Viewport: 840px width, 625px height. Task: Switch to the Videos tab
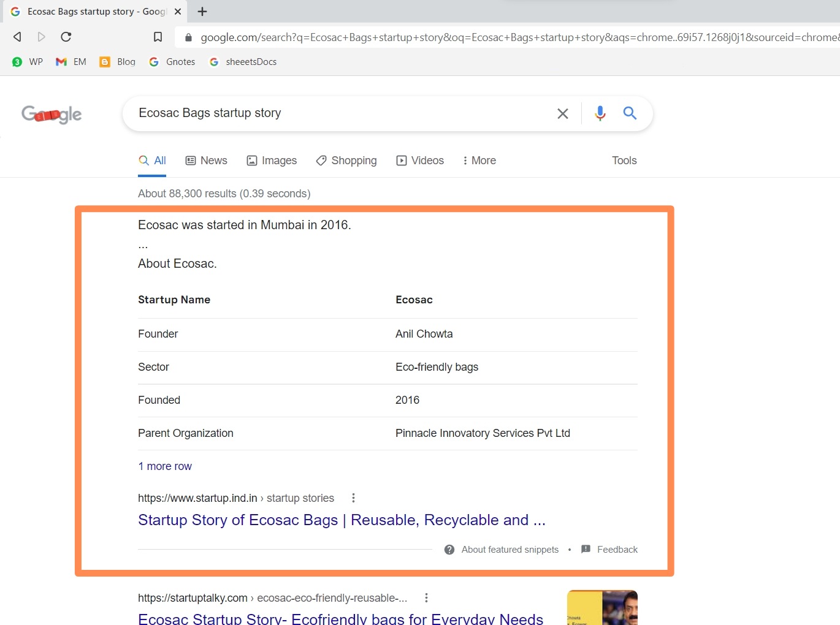tap(420, 161)
